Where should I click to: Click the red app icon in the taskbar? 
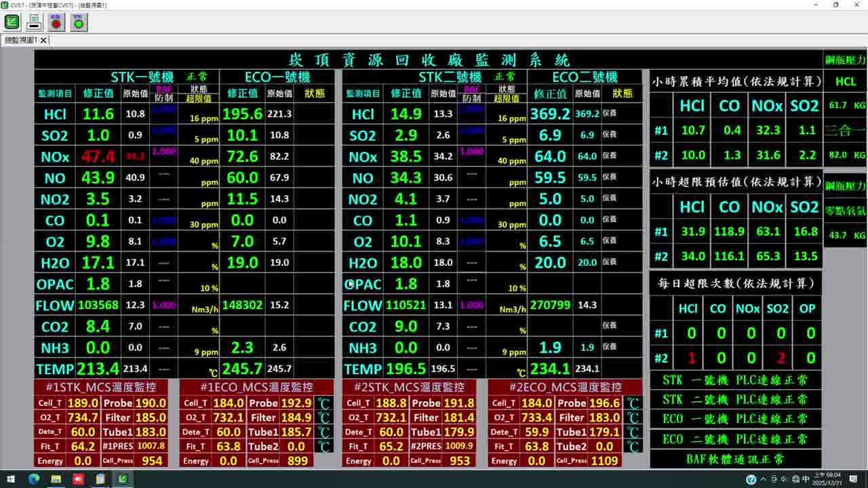click(x=78, y=479)
